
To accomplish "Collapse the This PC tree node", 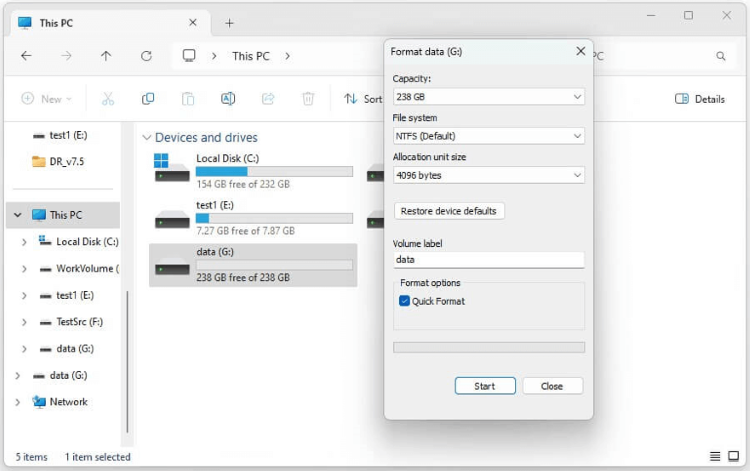I will tap(18, 215).
